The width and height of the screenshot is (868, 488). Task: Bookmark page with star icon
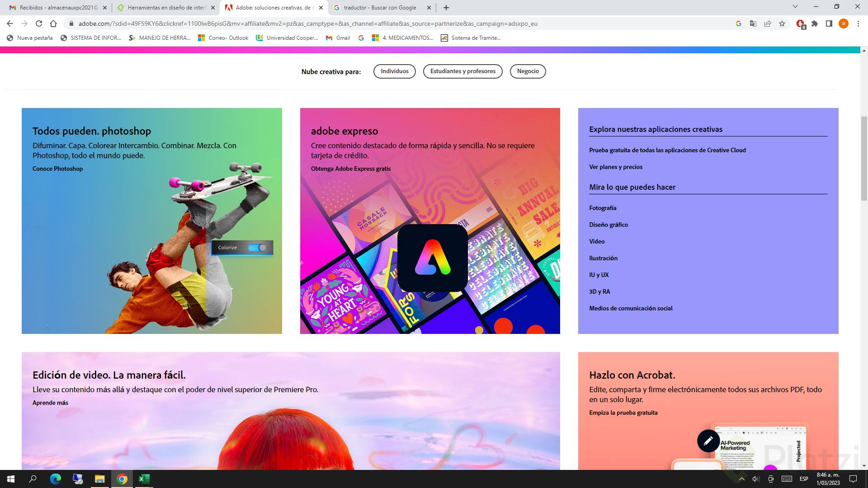(782, 23)
